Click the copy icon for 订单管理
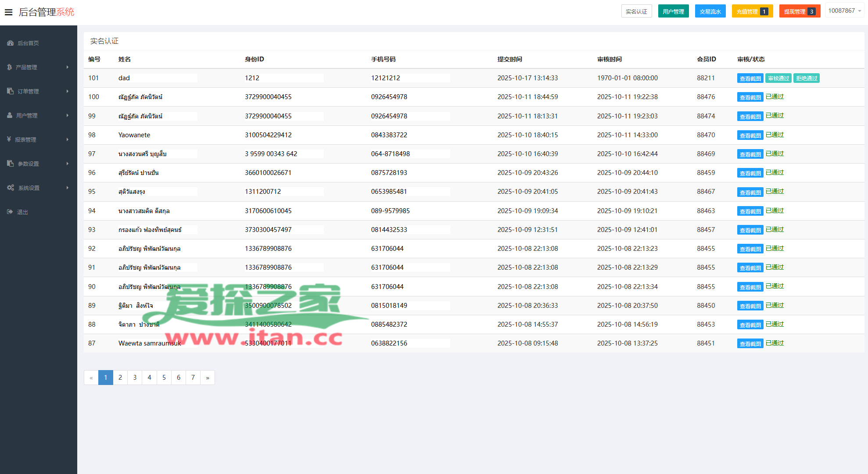This screenshot has height=474, width=868. 11,91
